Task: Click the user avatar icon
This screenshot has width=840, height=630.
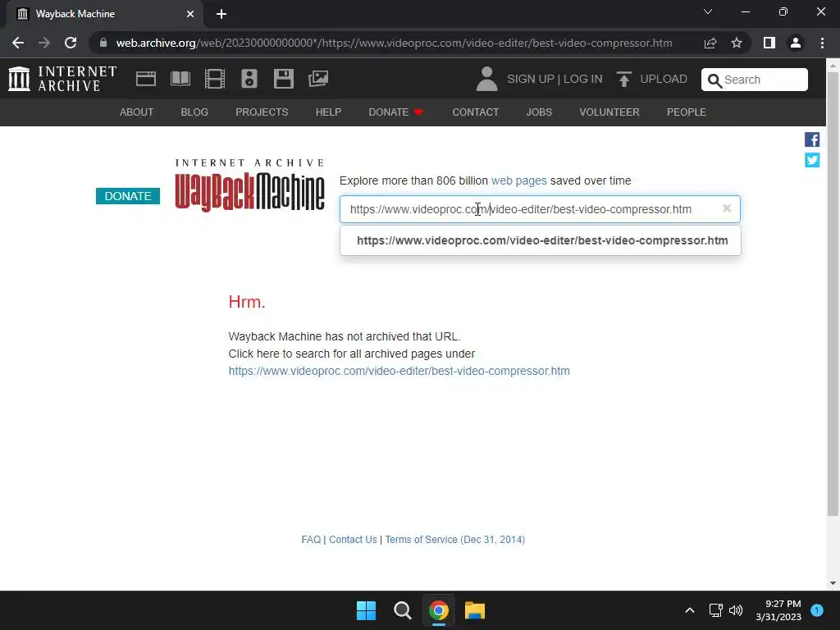Action: tap(486, 79)
